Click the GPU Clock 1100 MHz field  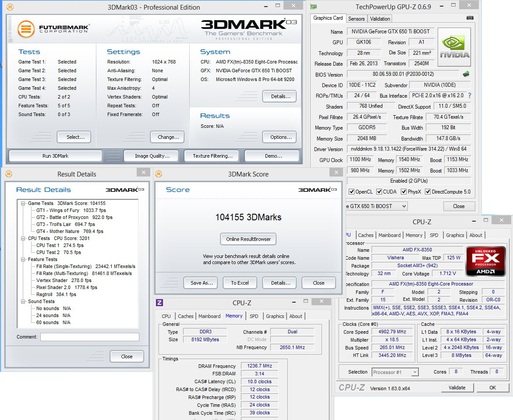coord(361,159)
